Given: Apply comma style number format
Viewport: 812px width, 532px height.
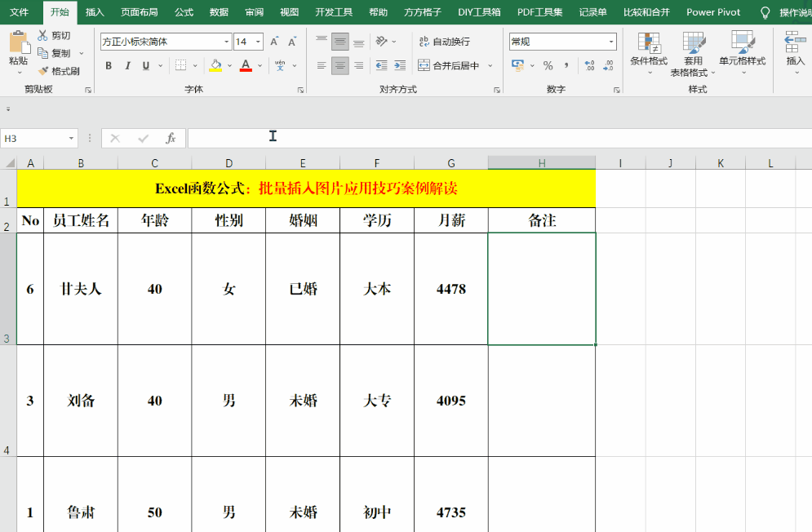Looking at the screenshot, I should coord(566,65).
